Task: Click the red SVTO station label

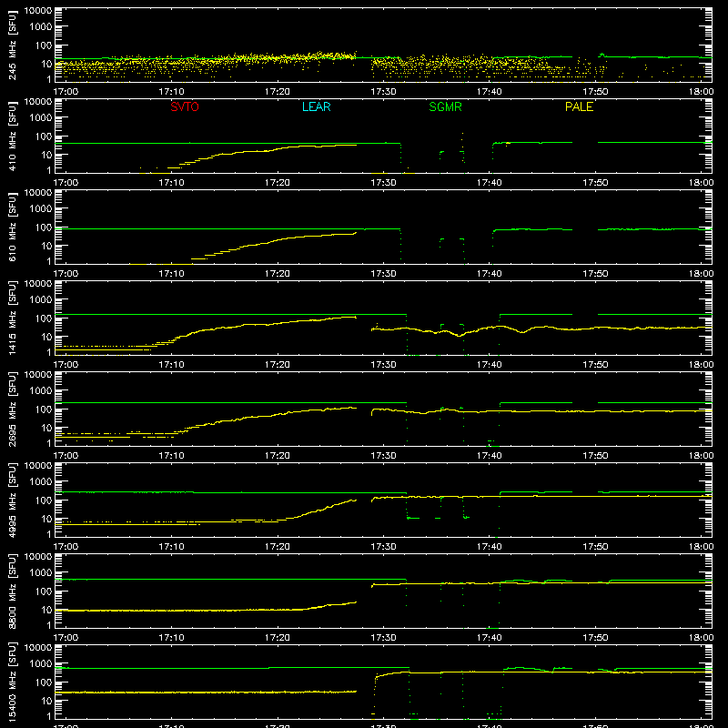Action: pos(185,106)
